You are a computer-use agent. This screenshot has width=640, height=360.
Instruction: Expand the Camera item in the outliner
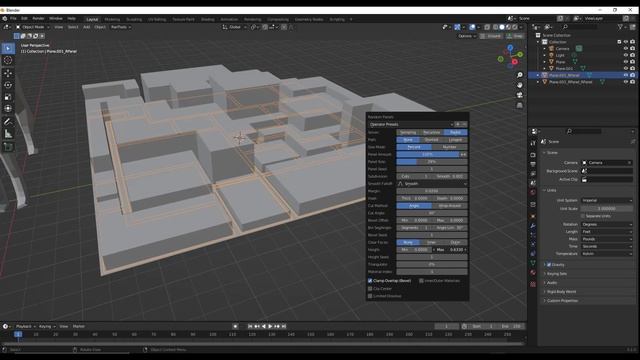click(544, 49)
